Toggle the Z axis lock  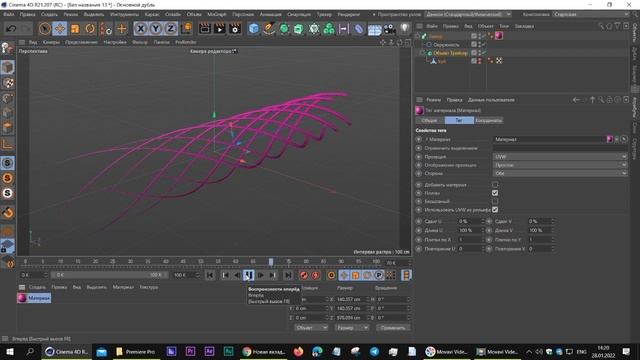pyautogui.click(x=171, y=29)
